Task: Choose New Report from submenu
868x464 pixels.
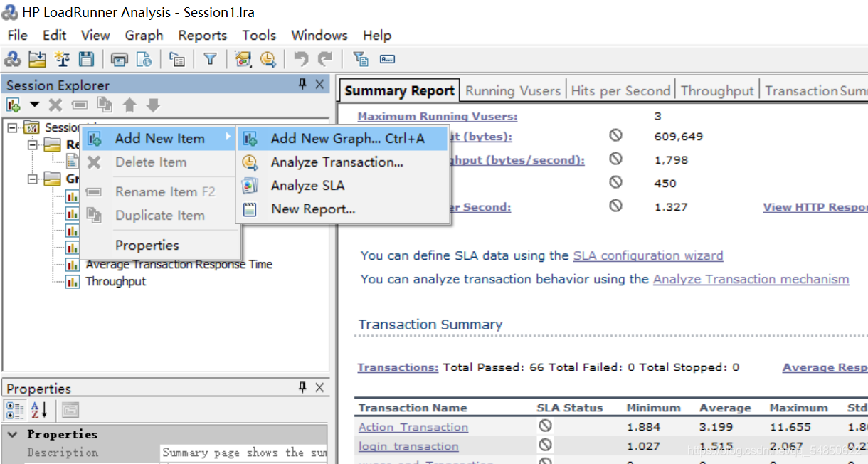Action: point(343,209)
